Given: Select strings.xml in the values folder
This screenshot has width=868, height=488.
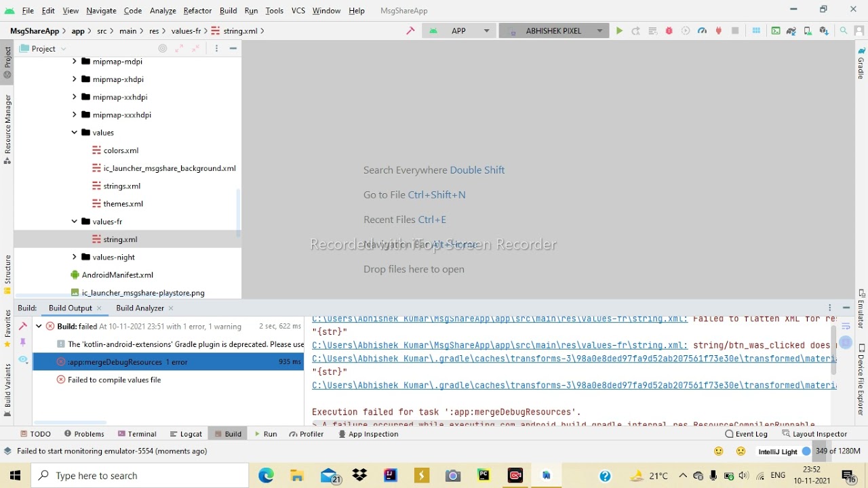Looking at the screenshot, I should [121, 186].
